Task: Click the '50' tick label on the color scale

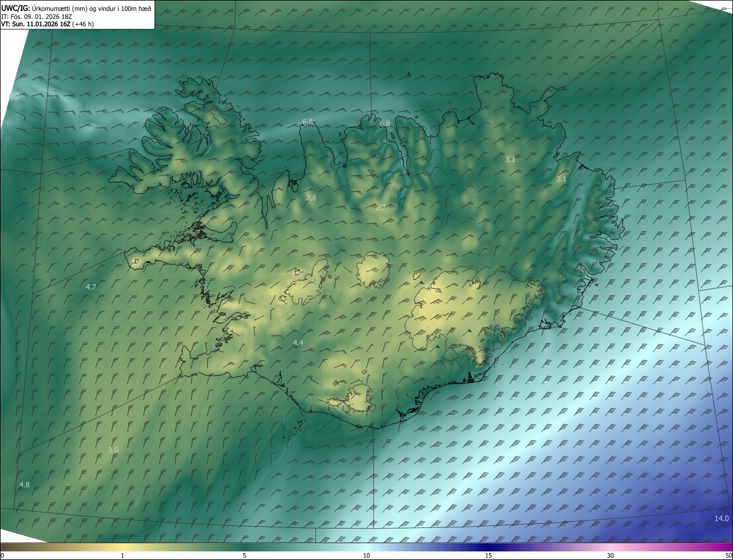Action: pos(728,556)
